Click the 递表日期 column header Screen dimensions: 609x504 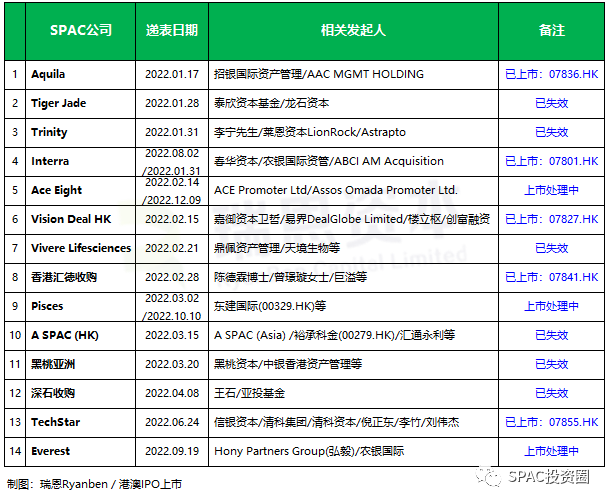pyautogui.click(x=172, y=31)
